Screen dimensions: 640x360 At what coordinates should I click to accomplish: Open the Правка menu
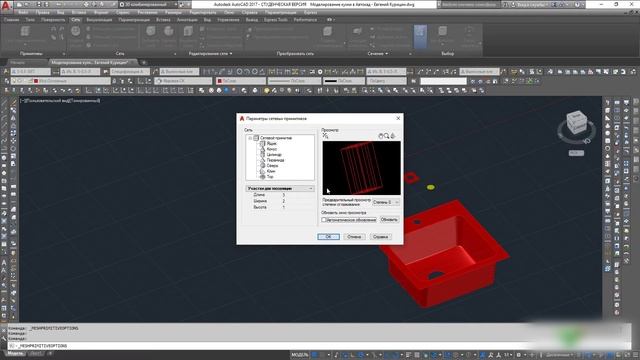point(42,13)
